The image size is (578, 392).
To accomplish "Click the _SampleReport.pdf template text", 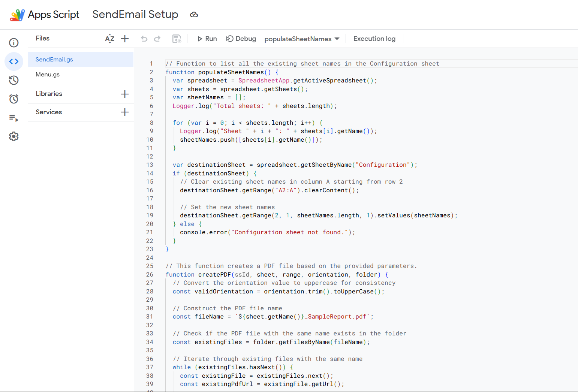I will click(x=335, y=317).
